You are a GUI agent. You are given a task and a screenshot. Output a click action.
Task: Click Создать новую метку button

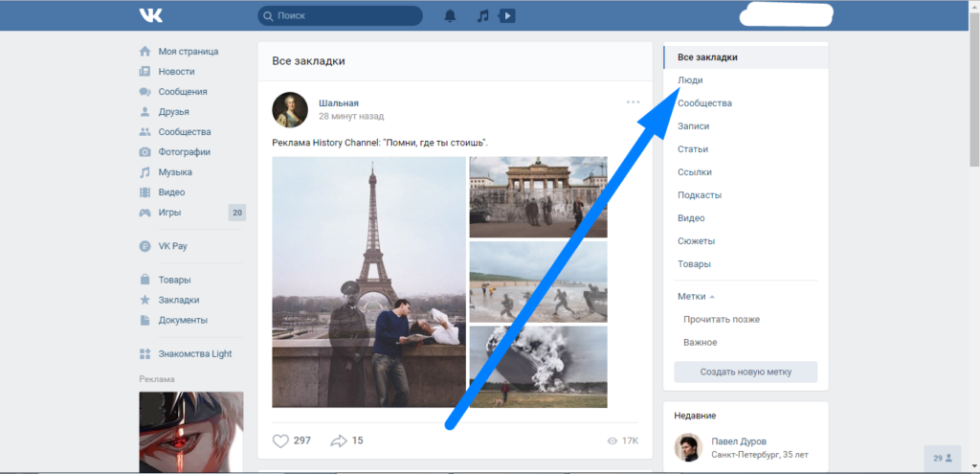[x=746, y=372]
